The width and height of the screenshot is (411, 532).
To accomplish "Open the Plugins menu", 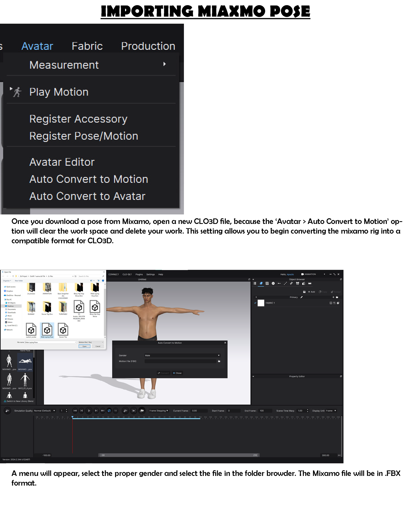I will [x=139, y=274].
